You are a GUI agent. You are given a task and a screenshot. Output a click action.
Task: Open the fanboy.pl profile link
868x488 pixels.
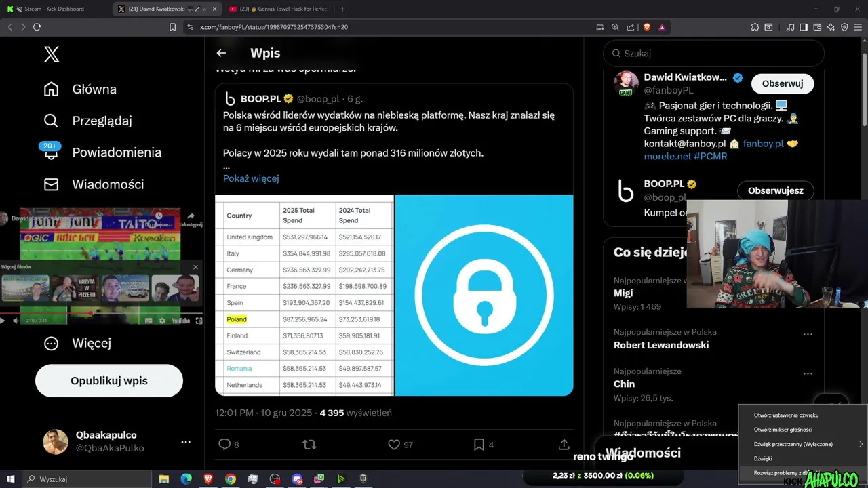click(764, 144)
